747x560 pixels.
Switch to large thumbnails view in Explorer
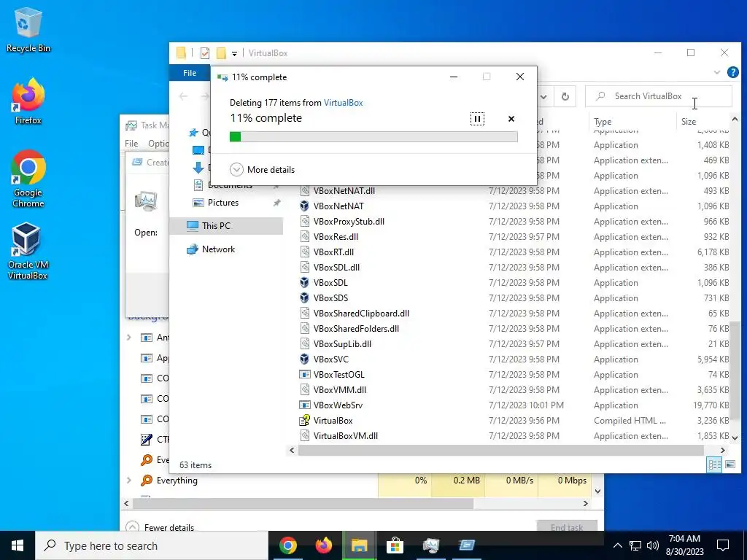(729, 464)
